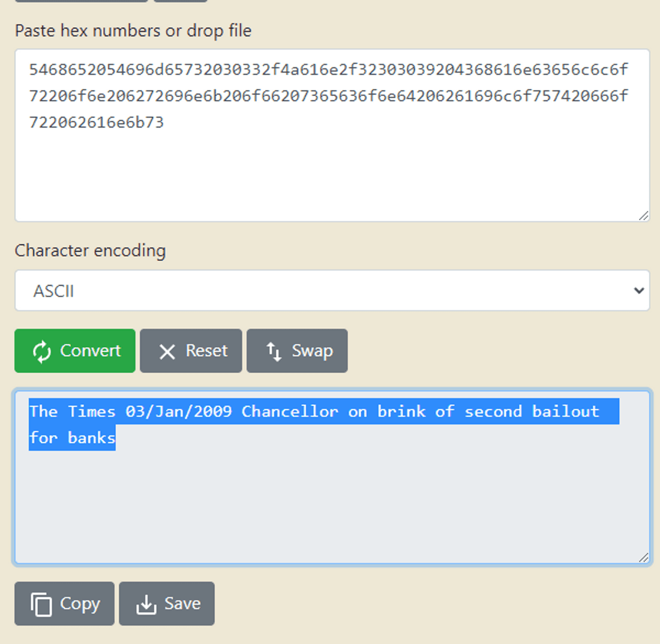Click the up-down arrows icon on Swap

274,351
